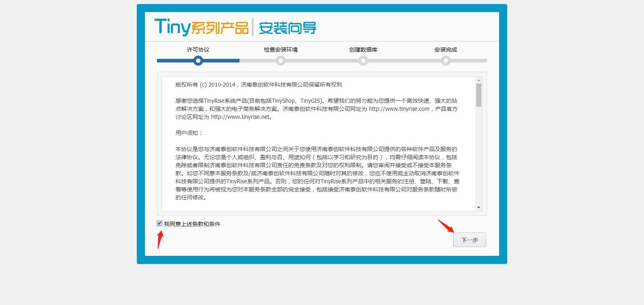Screen dimensions: 644x305
Task: Click the 用户须知： heading in license
Action: coord(189,133)
